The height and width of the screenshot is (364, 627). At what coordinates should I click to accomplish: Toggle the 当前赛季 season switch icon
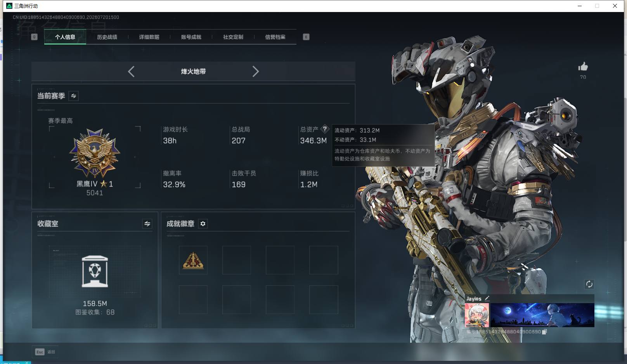[73, 96]
